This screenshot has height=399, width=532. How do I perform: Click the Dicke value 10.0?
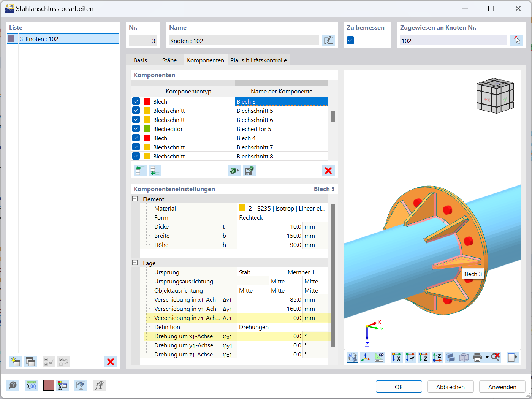pos(296,226)
